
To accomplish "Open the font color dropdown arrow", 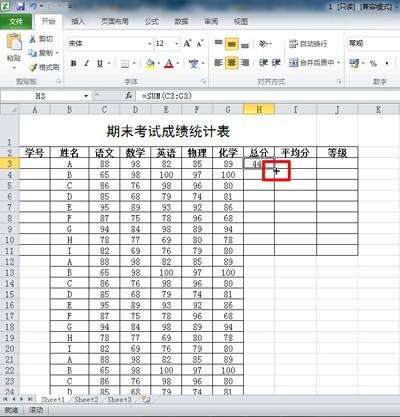I will [178, 63].
